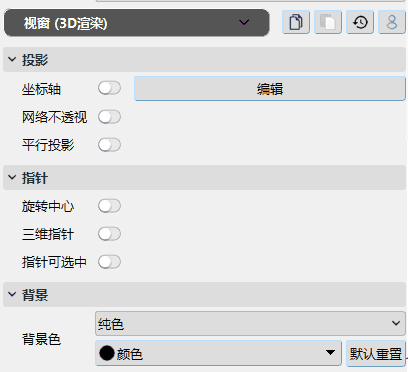Click the paste settings icon
This screenshot has height=372, width=408.
click(x=328, y=22)
